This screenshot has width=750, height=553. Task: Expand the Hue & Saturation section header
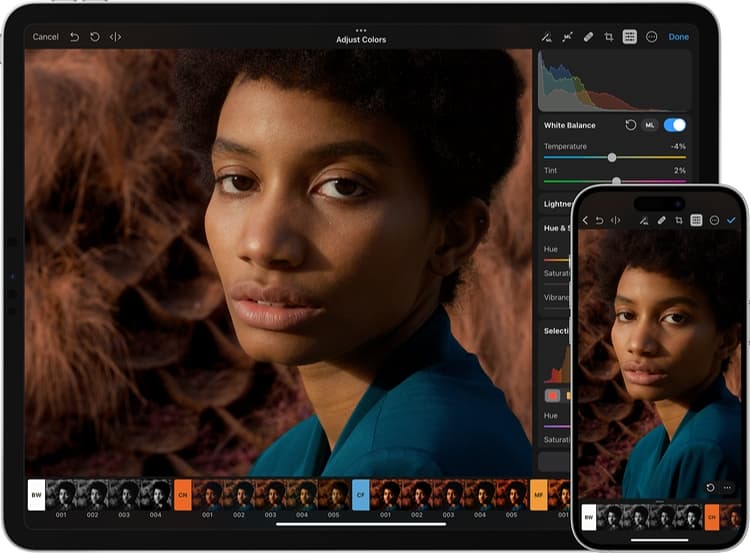coord(556,228)
